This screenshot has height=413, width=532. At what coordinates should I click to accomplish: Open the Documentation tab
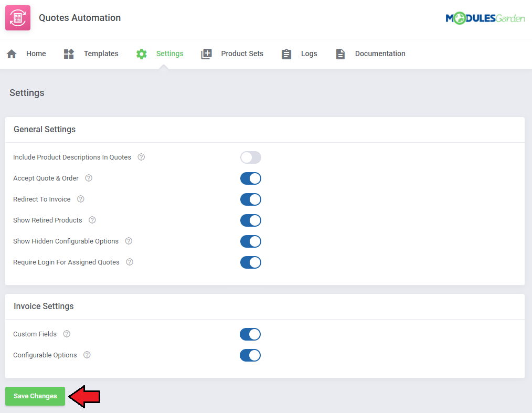[x=380, y=54]
